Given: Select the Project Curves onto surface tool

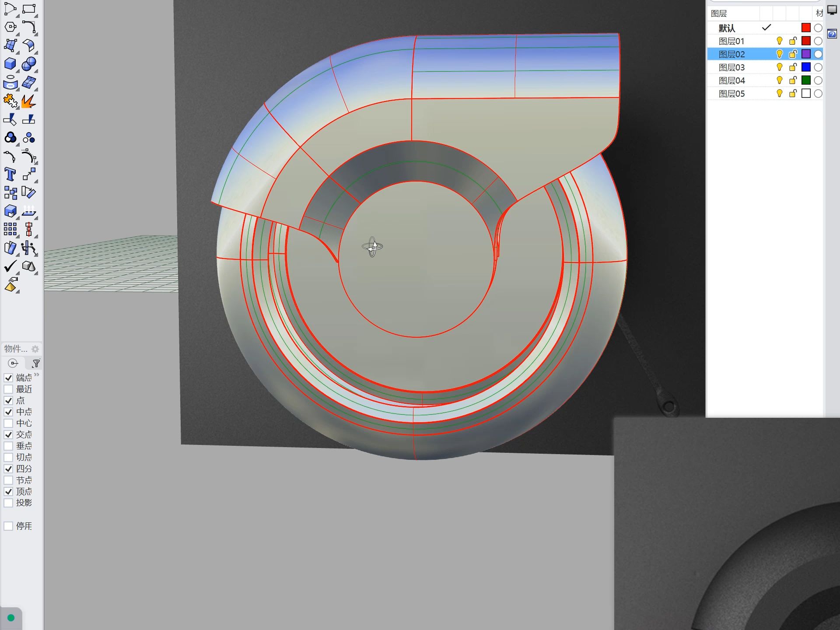Looking at the screenshot, I should 10,82.
